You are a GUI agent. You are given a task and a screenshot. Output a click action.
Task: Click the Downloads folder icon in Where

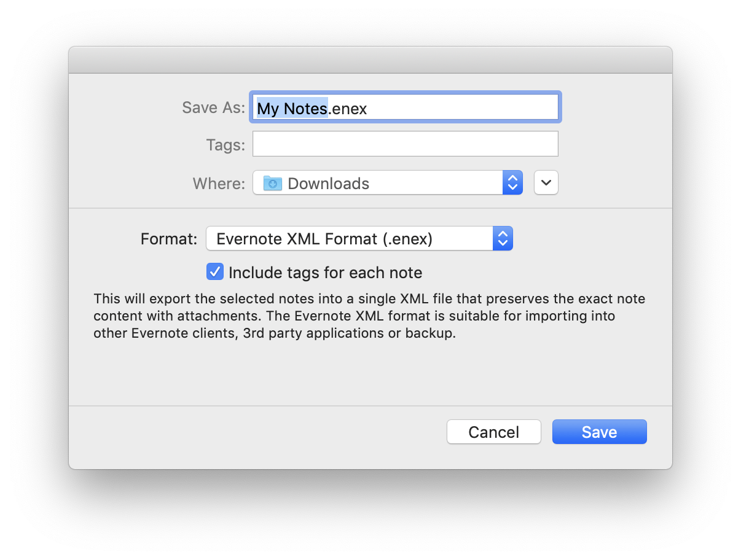(x=272, y=183)
